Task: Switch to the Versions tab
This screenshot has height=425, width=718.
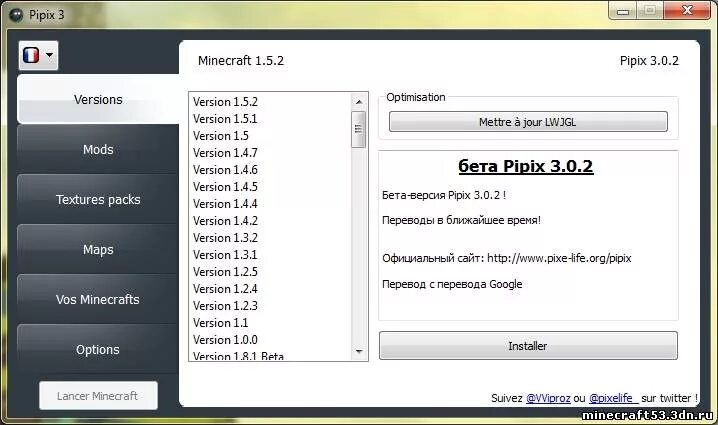Action: (98, 99)
